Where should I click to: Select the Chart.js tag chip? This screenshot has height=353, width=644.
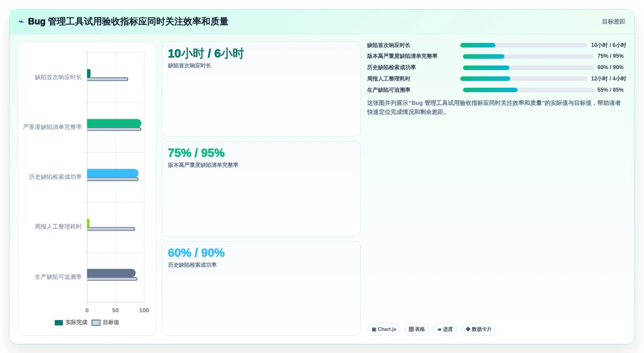(384, 329)
